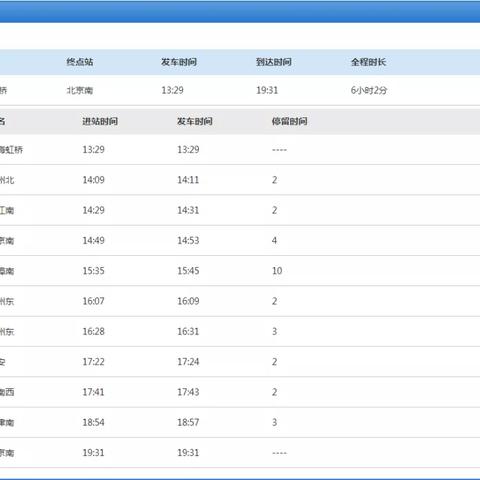
Task: Click the 14:31 departure time
Action: tap(188, 210)
